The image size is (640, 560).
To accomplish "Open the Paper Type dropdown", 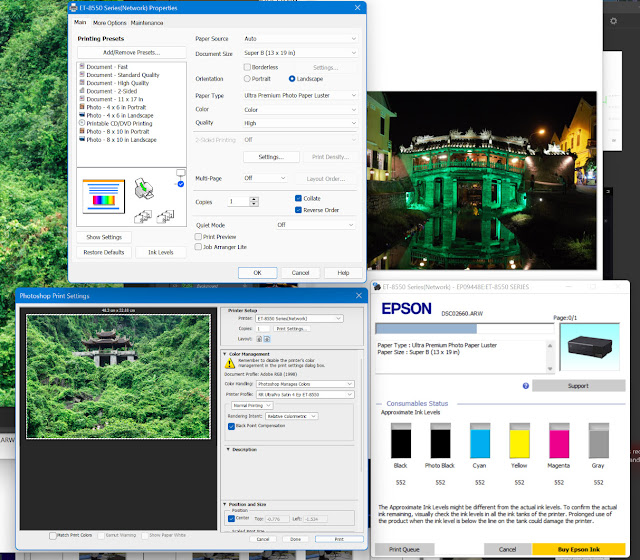I will coord(300,96).
